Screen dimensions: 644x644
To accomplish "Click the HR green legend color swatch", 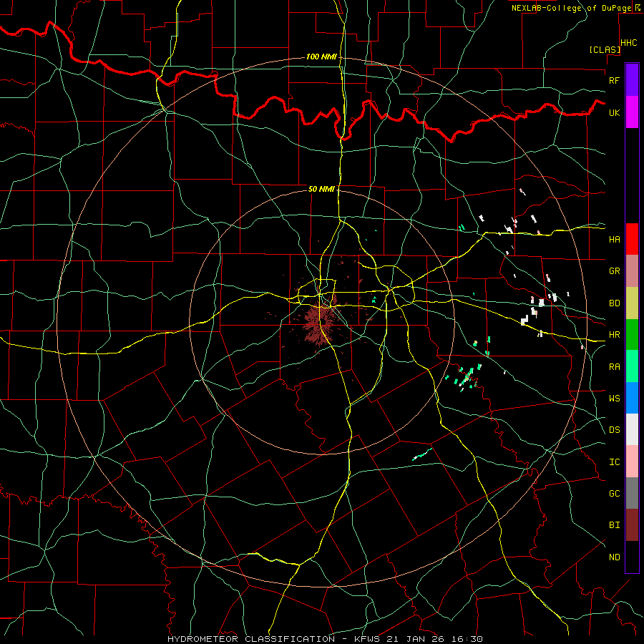I will click(632, 335).
